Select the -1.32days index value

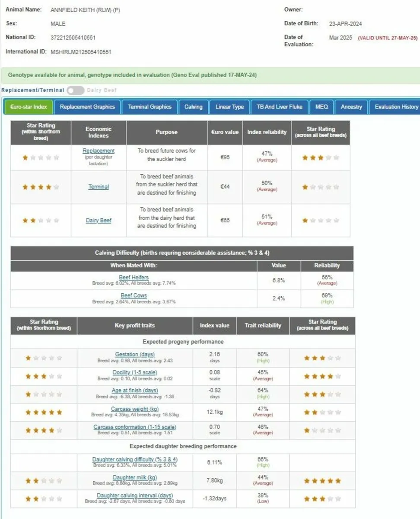point(215,499)
